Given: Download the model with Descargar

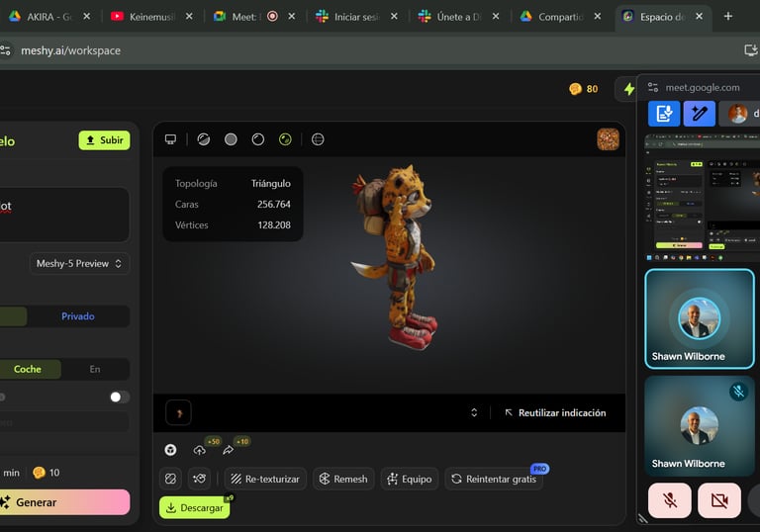Looking at the screenshot, I should pyautogui.click(x=195, y=508).
